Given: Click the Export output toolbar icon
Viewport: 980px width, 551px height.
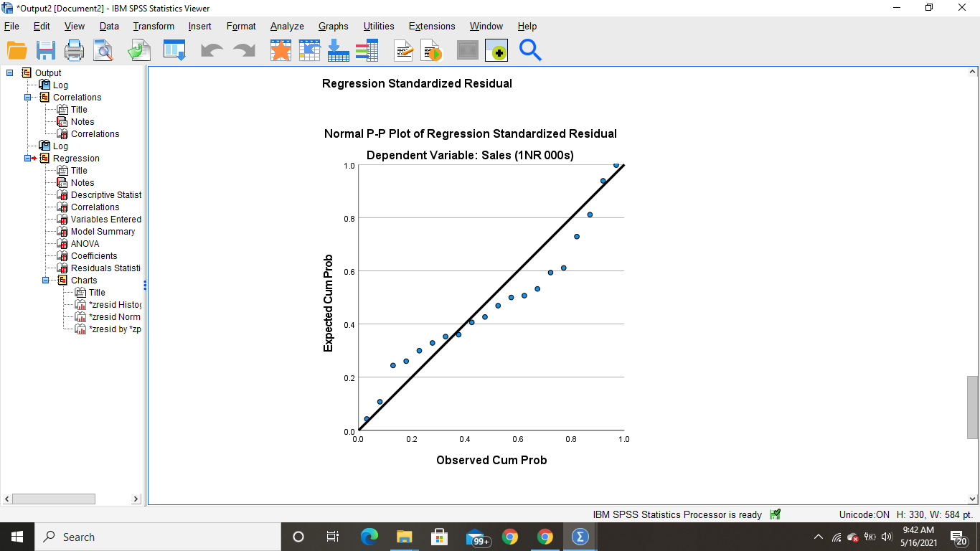Looking at the screenshot, I should 138,50.
